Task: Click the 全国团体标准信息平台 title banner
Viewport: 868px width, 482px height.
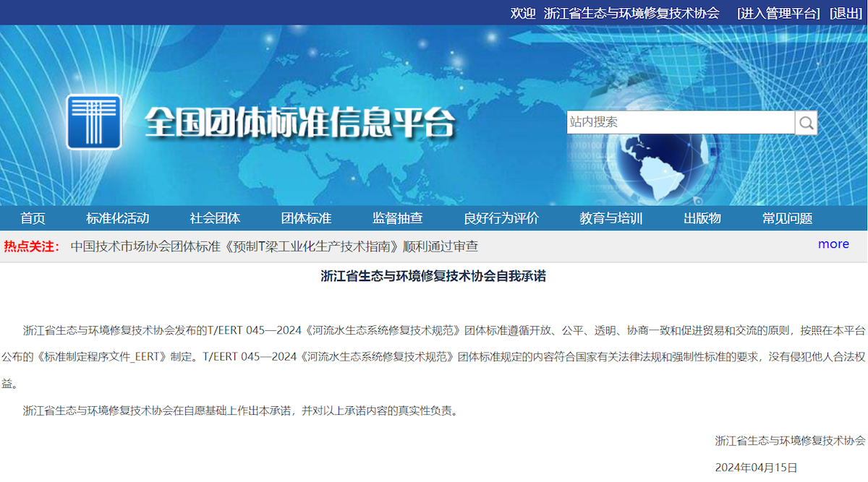Action: coord(300,122)
